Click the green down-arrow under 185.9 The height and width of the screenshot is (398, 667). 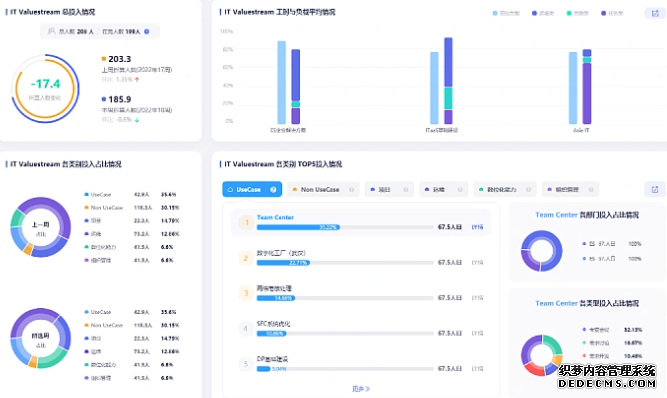(137, 120)
